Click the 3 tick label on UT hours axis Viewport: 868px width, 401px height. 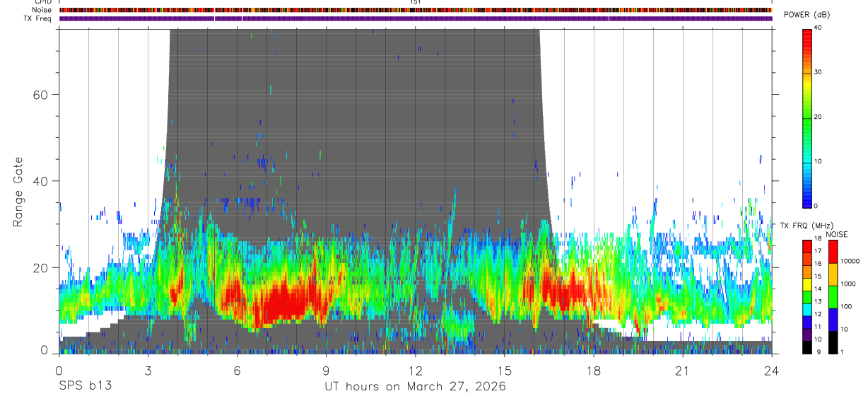pos(148,371)
